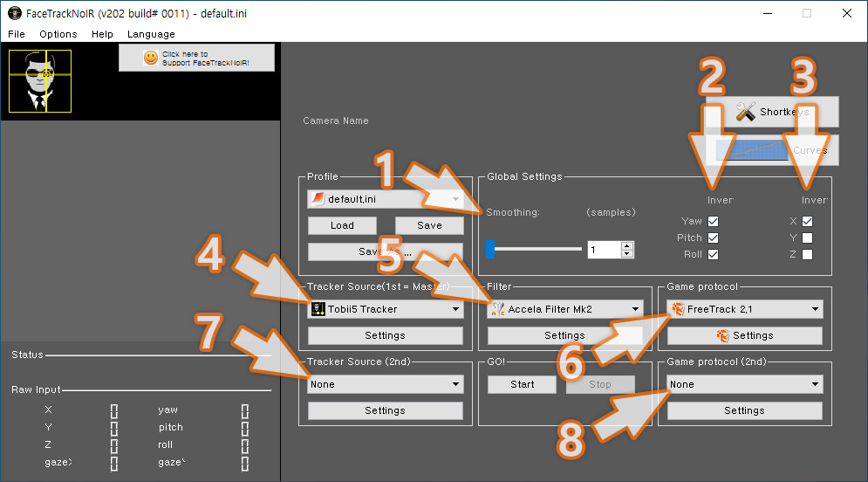Open the Options menu
Screen dimensions: 868x482
point(58,34)
